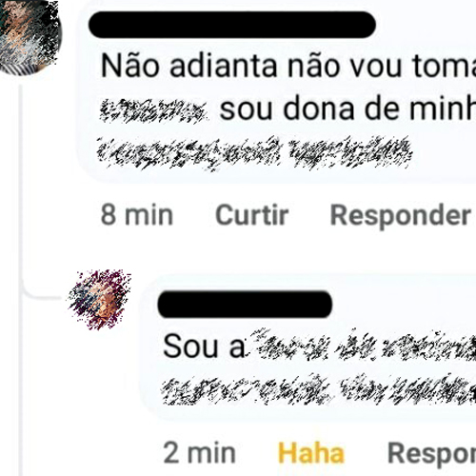Open the reply author's blacked-out name

[245, 305]
